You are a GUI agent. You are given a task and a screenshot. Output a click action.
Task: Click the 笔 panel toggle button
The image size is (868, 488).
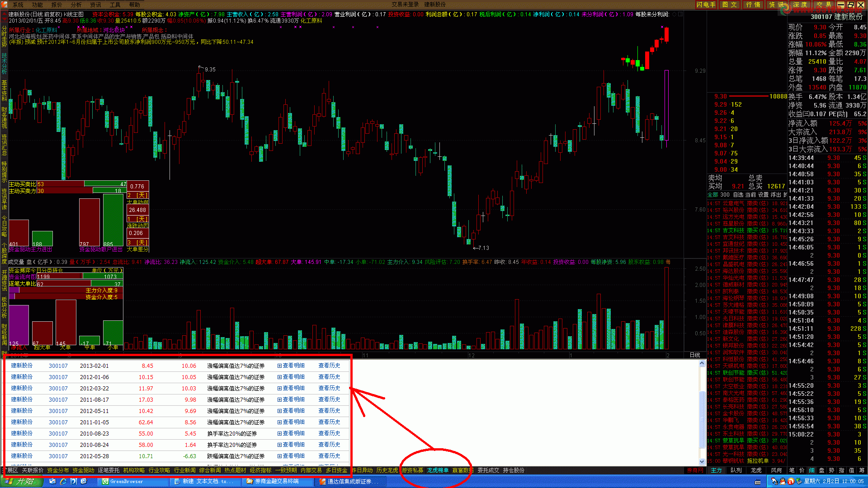pos(792,470)
